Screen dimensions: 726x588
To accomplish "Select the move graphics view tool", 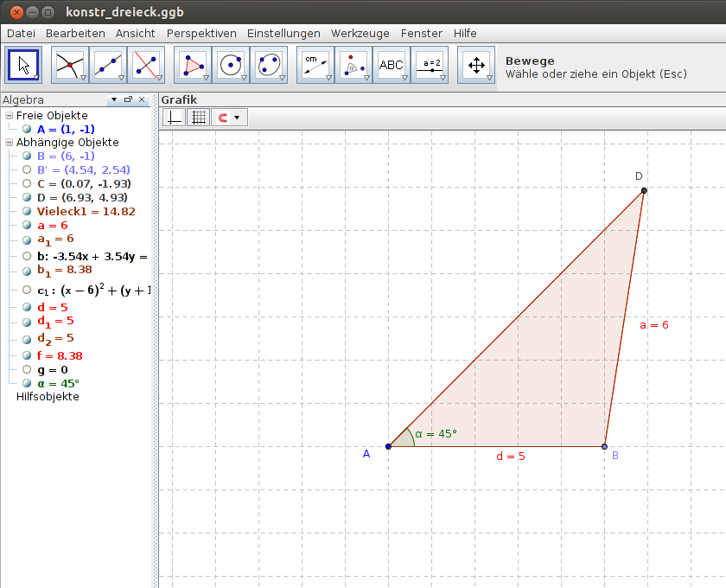I will point(476,65).
